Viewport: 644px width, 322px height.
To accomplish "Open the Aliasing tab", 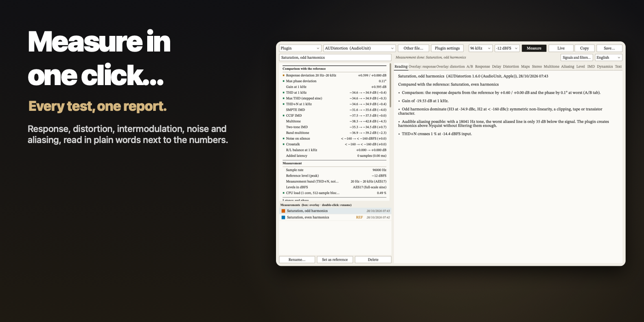I will (x=568, y=67).
